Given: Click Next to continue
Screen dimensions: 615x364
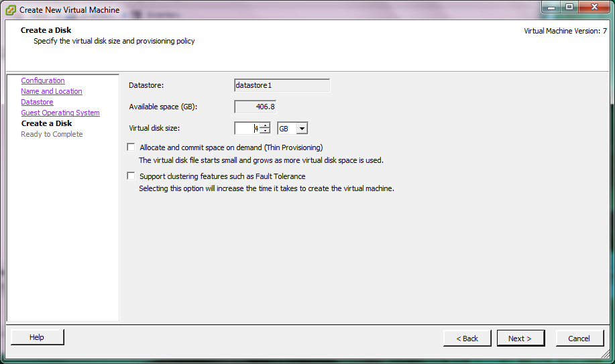Looking at the screenshot, I should coord(520,338).
